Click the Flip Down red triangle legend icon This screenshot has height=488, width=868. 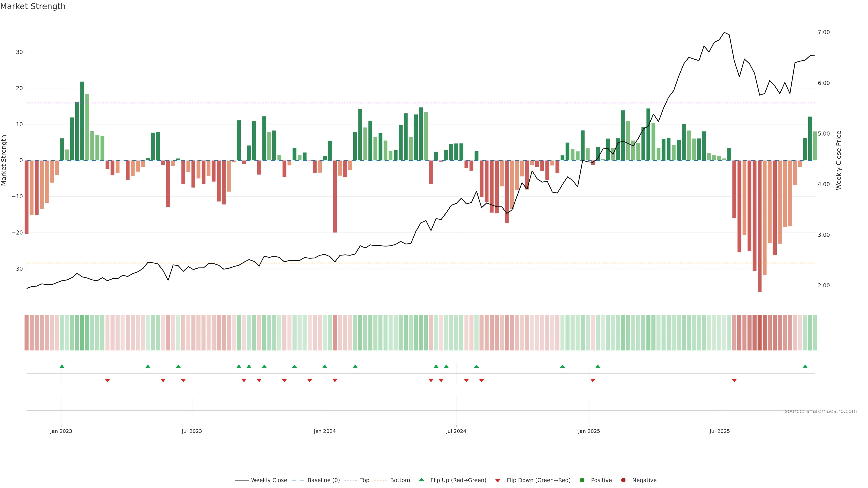point(498,480)
